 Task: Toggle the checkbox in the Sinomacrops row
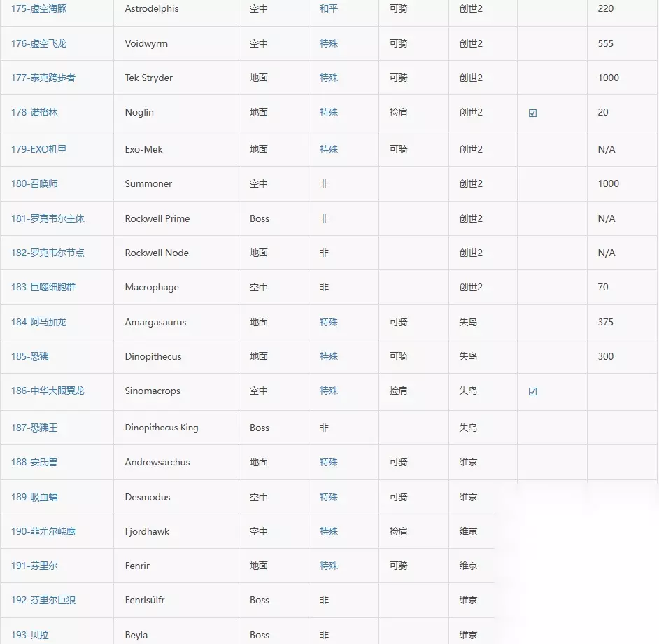(532, 391)
